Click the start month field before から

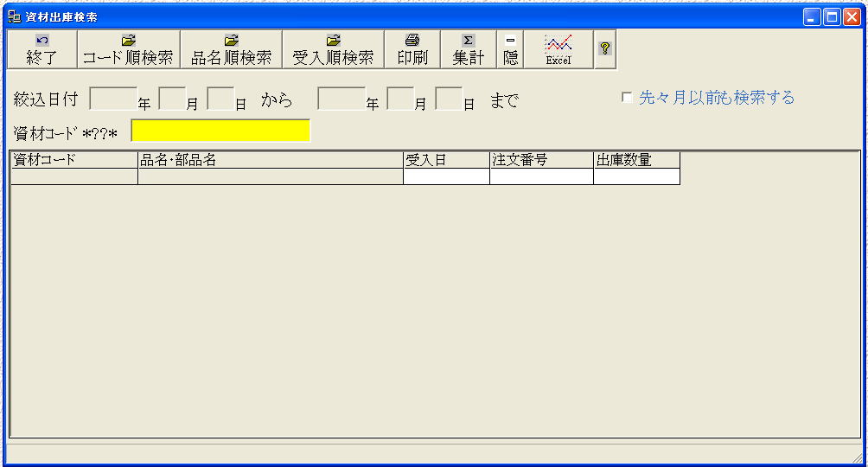pyautogui.click(x=172, y=99)
